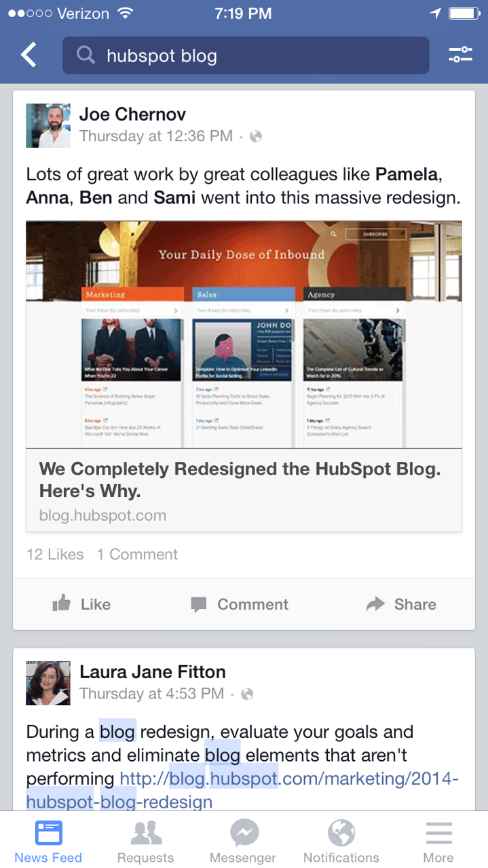This screenshot has width=488, height=868.
Task: Tap the globe privacy icon on Joe's post
Action: pos(256,136)
